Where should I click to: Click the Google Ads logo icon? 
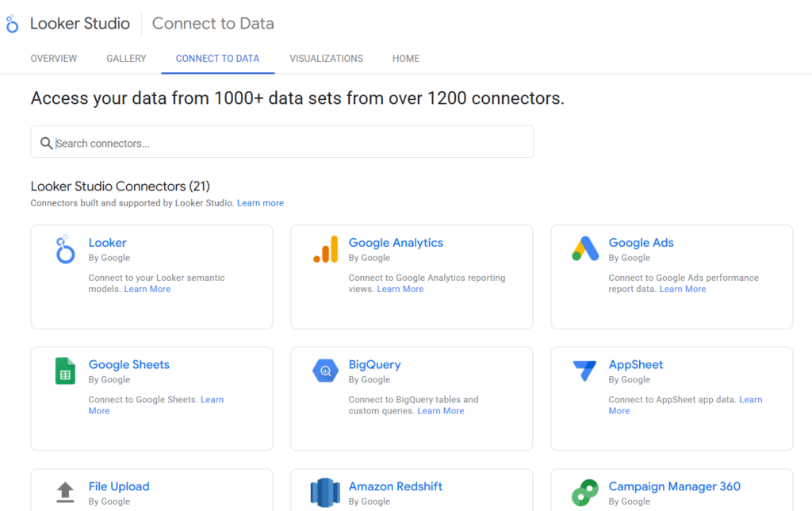(x=585, y=249)
